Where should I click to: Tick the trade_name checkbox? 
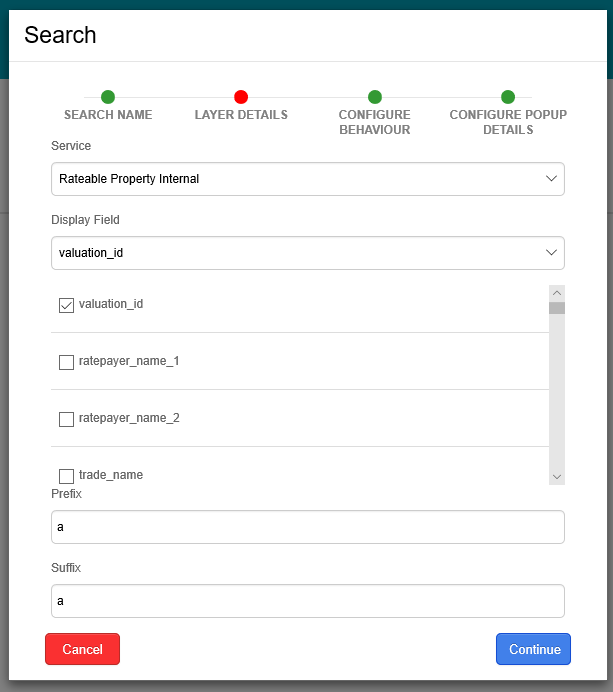tap(67, 476)
